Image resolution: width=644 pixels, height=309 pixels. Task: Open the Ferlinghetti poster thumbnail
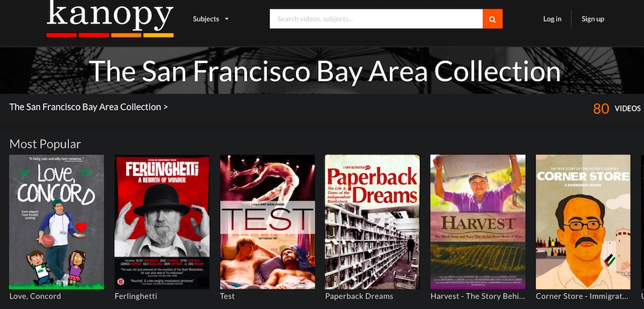[162, 222]
